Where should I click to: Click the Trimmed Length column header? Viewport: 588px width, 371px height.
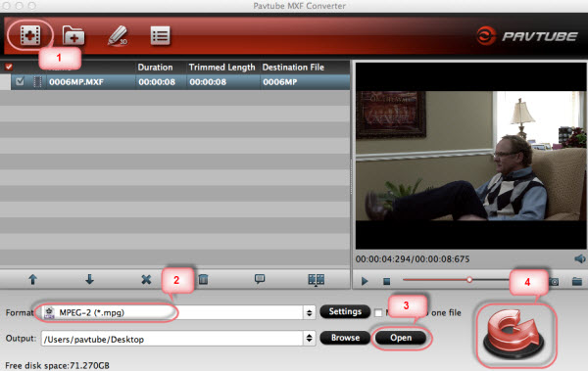(x=221, y=68)
